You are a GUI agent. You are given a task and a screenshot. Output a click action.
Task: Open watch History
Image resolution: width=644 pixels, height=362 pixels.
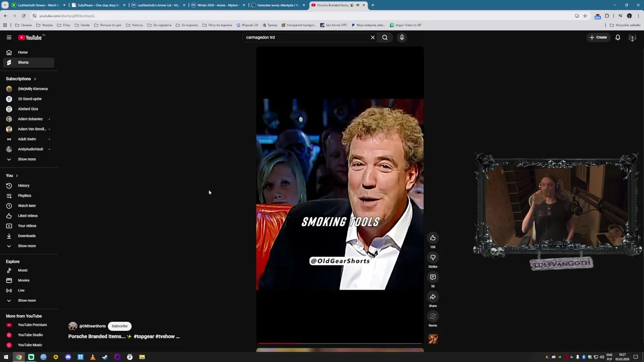pos(28,186)
